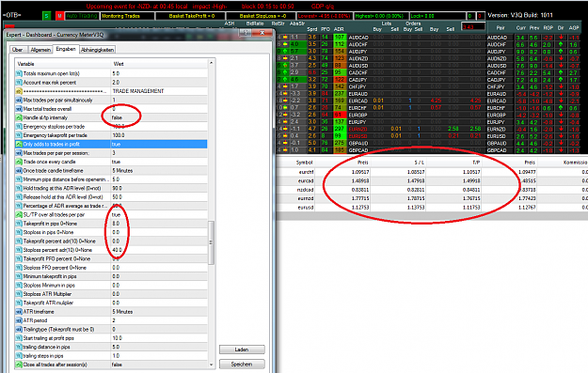The image size is (588, 373).
Task: Click red down arrow in AUDCAD Dir column
Action: pos(561,38)
